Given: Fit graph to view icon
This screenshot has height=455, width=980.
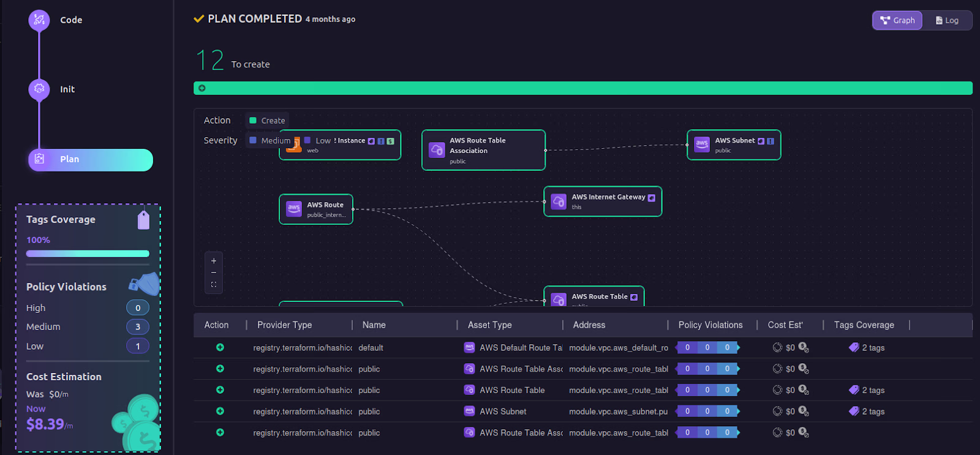Looking at the screenshot, I should point(214,284).
